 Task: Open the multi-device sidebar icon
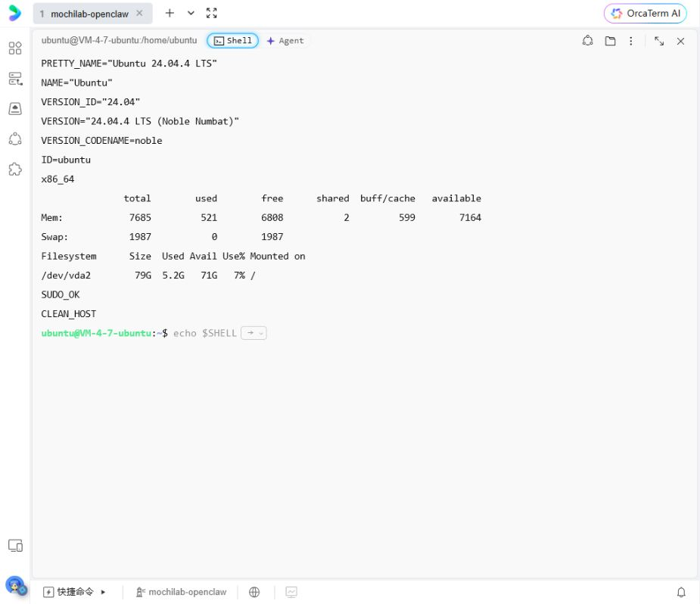[15, 546]
